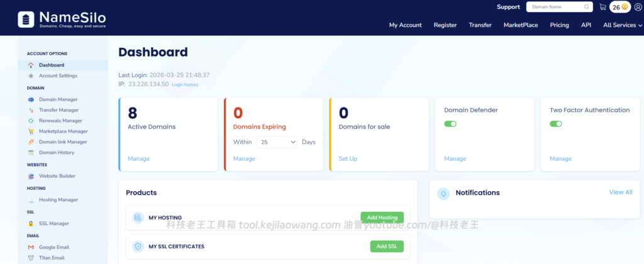Click the Add Hosting button

click(x=382, y=217)
